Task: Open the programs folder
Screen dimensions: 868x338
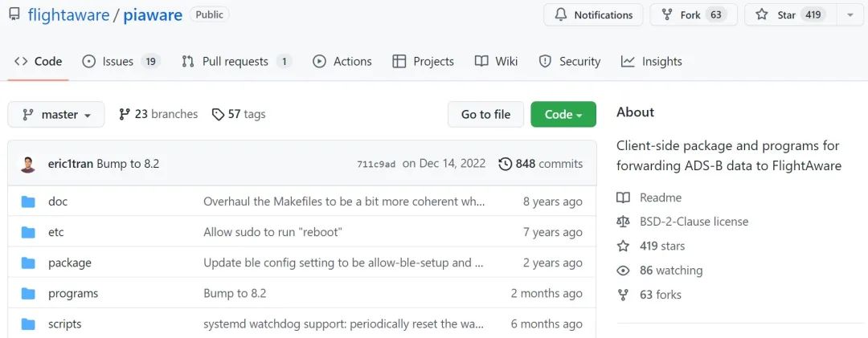Action: 73,294
